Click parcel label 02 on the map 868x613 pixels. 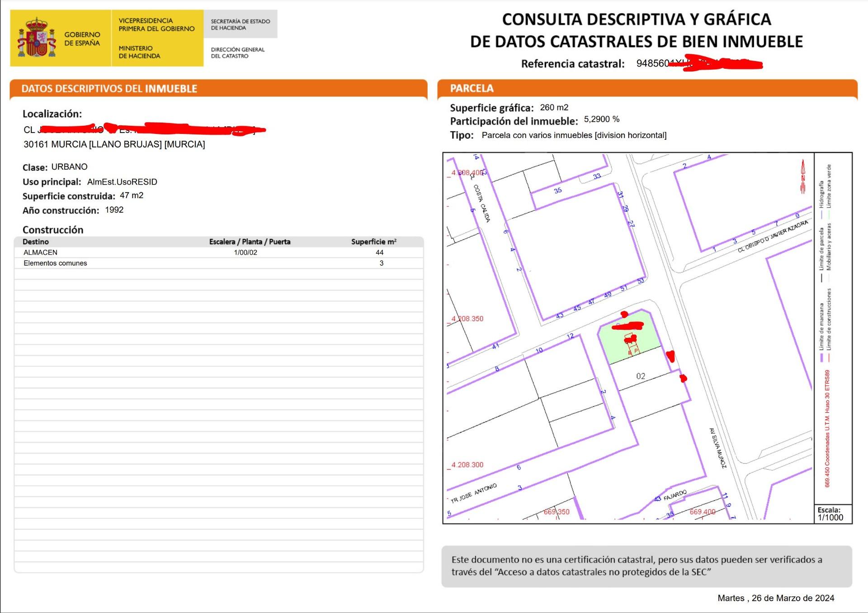[641, 376]
